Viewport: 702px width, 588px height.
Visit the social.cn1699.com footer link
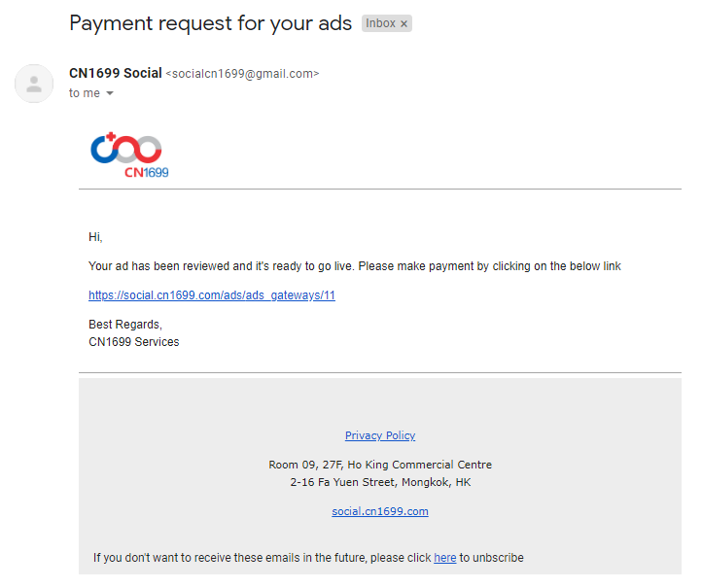(x=380, y=511)
